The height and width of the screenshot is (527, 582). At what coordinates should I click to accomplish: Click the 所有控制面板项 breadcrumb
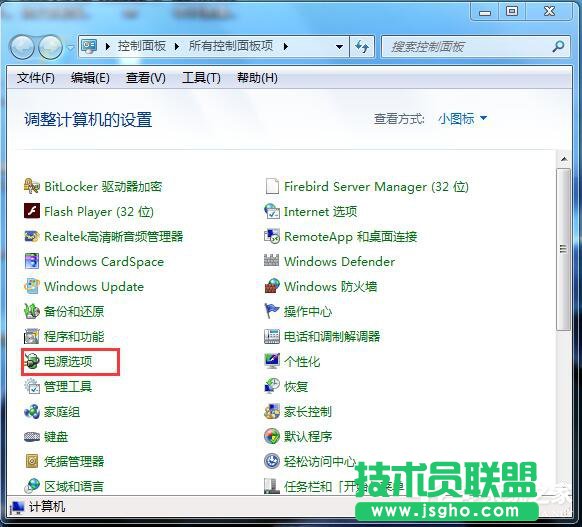point(231,46)
